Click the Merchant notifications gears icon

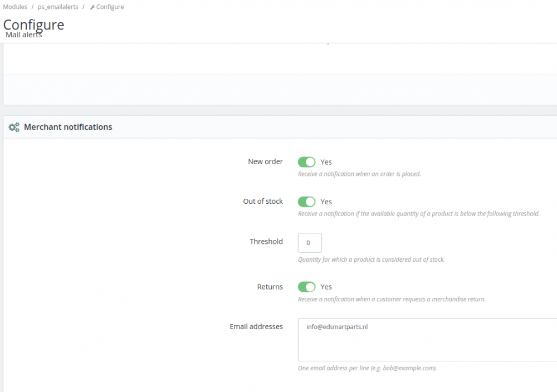pos(14,128)
